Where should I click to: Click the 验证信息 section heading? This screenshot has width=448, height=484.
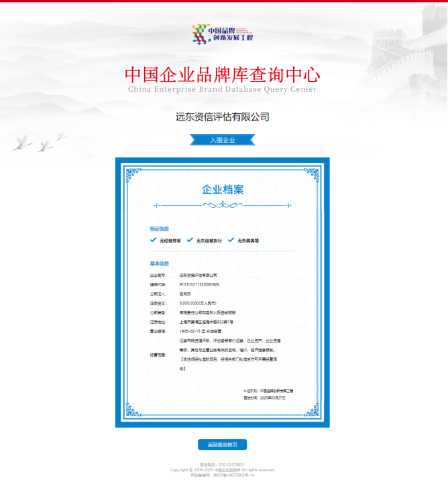coord(160,229)
